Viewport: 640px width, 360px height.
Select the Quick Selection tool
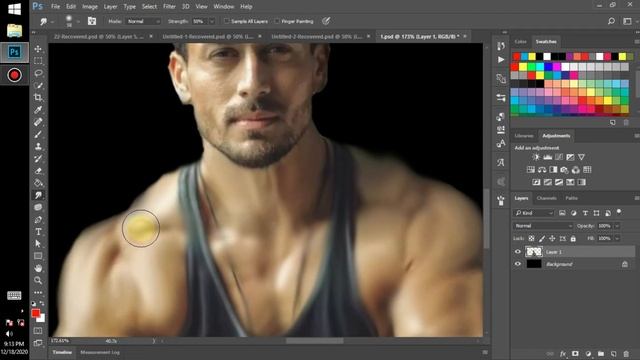click(38, 85)
